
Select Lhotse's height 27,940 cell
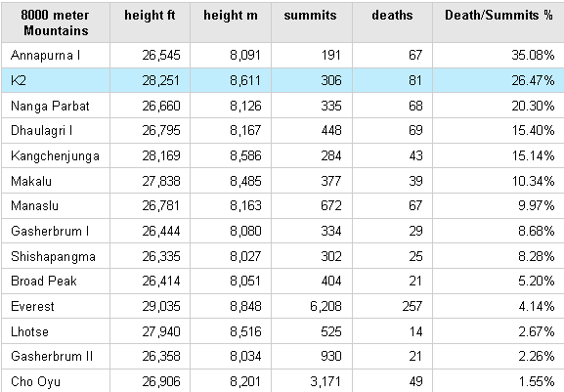[x=150, y=331]
